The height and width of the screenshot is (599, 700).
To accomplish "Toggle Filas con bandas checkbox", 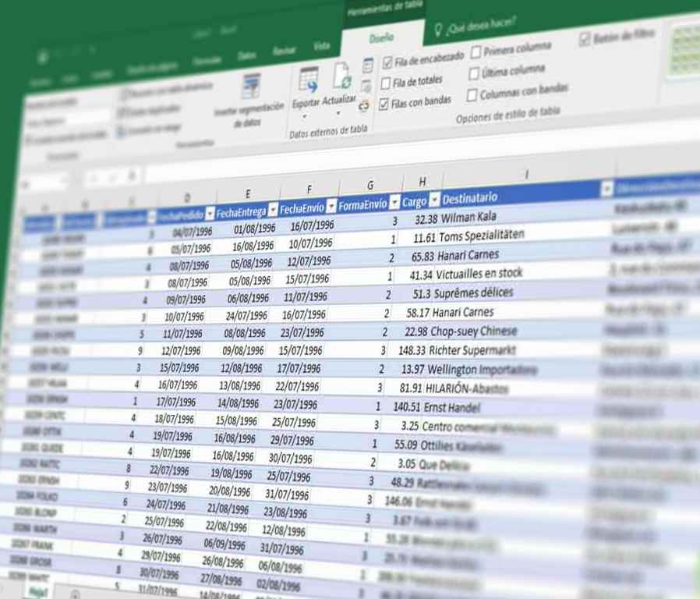I will 384,105.
